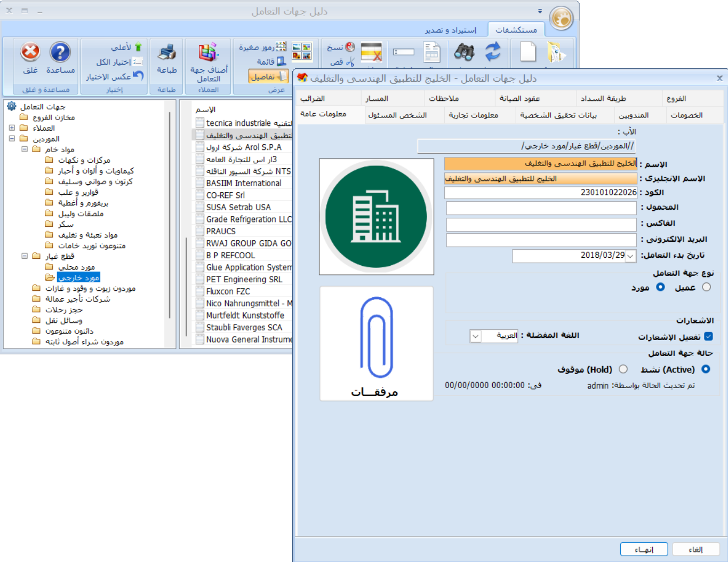The height and width of the screenshot is (562, 728).
Task: Click the green building company logo image
Action: click(x=377, y=217)
